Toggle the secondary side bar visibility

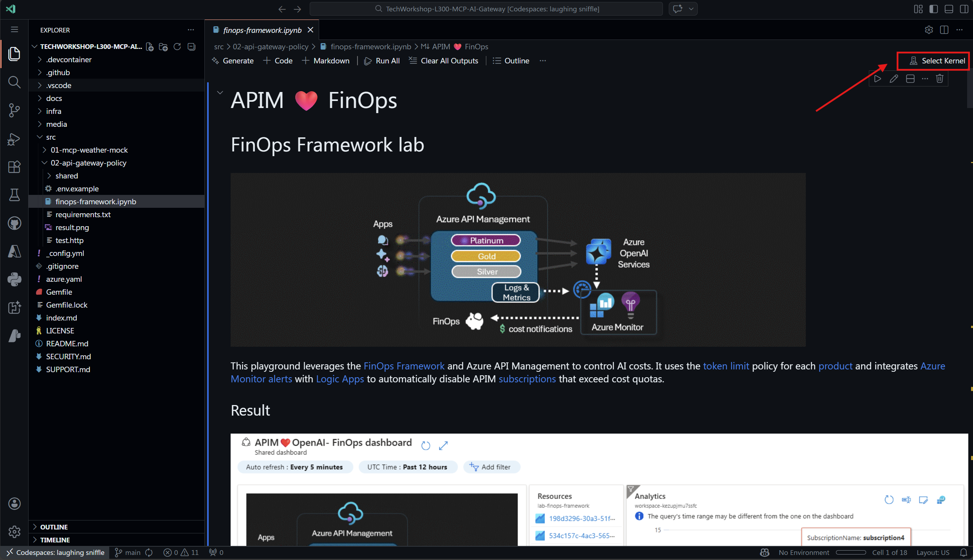pos(964,9)
